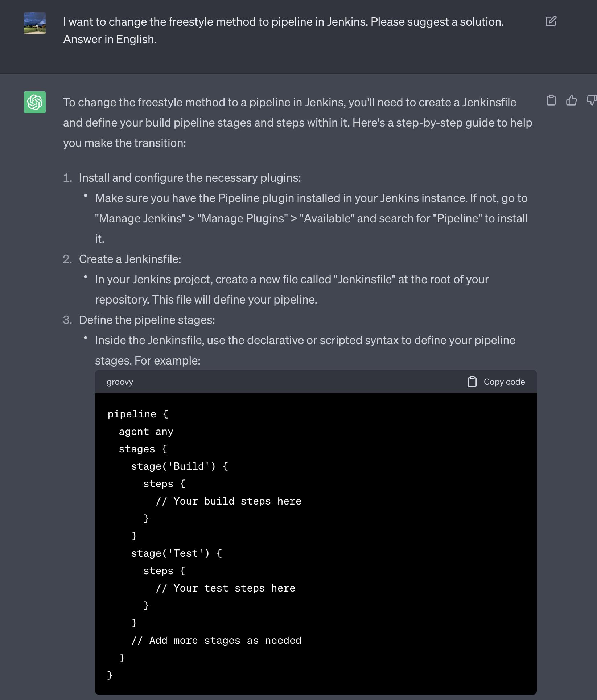
Task: Click the edit message pencil icon
Action: (551, 21)
